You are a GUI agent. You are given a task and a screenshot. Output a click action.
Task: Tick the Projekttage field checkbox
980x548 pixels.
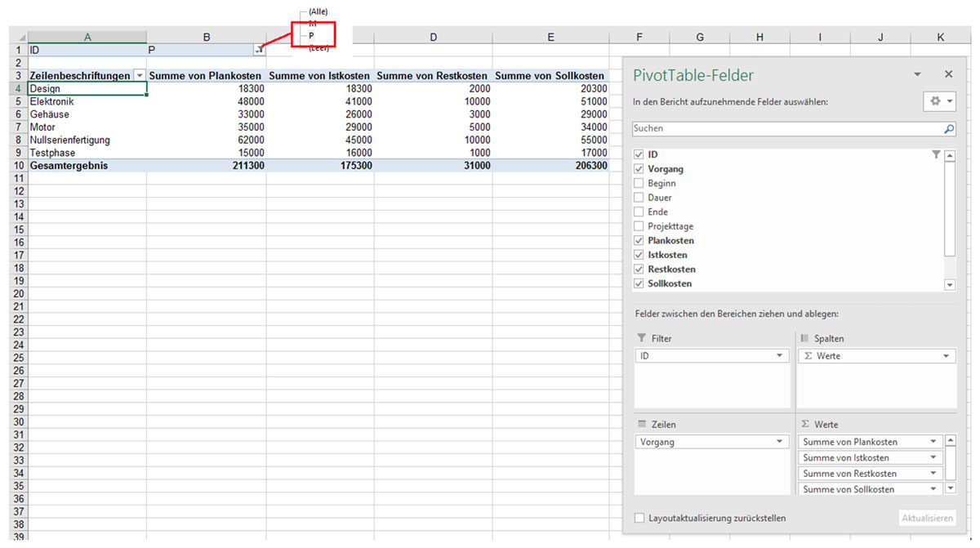pos(639,226)
